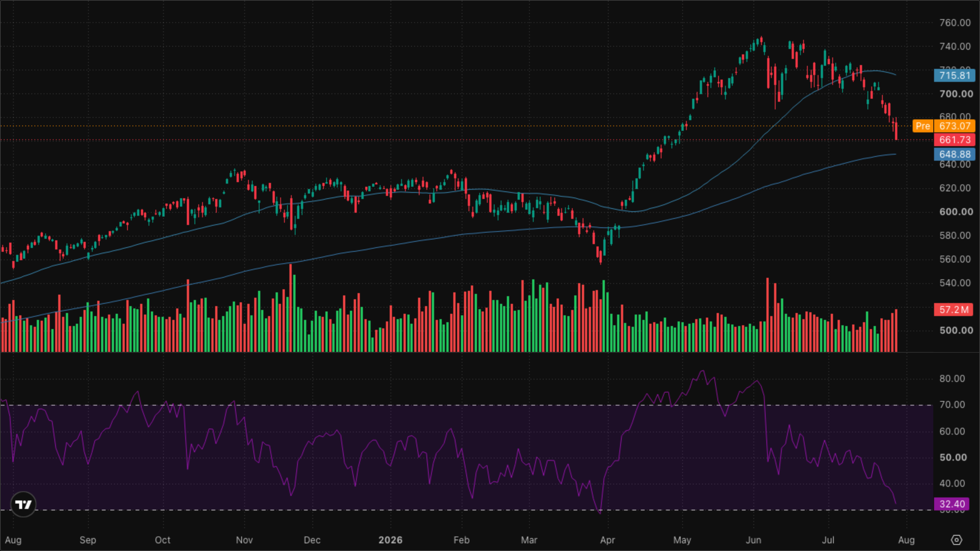Image resolution: width=980 pixels, height=551 pixels.
Task: Click the Dec label on time axis
Action: coord(312,540)
